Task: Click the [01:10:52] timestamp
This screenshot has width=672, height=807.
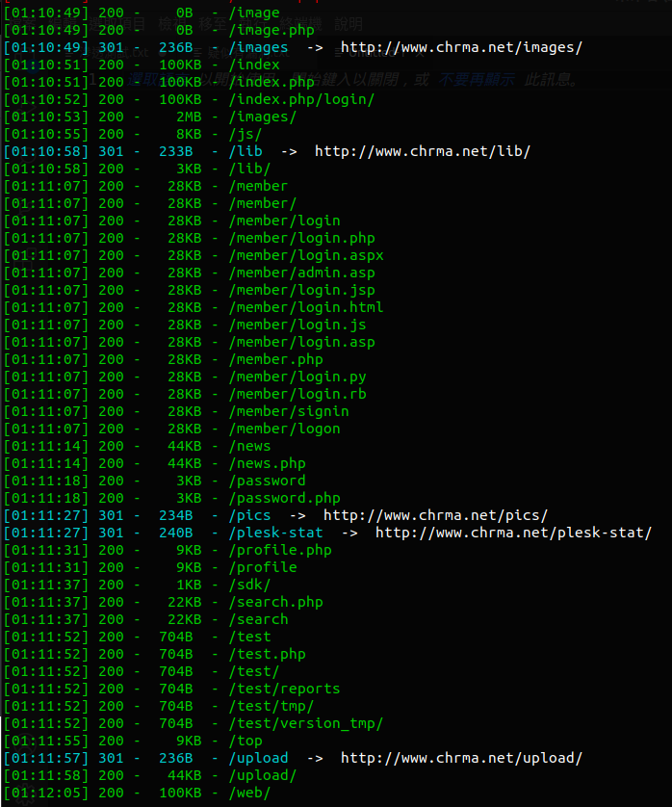Action: click(x=46, y=99)
